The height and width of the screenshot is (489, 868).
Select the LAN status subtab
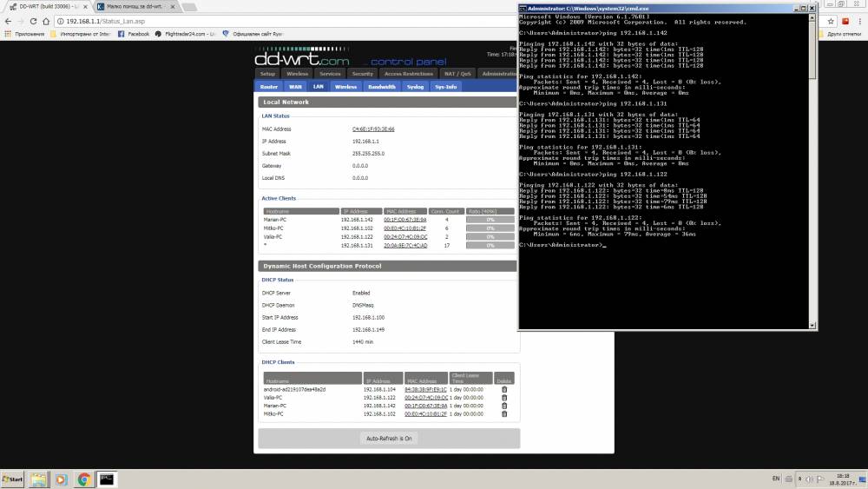click(319, 86)
